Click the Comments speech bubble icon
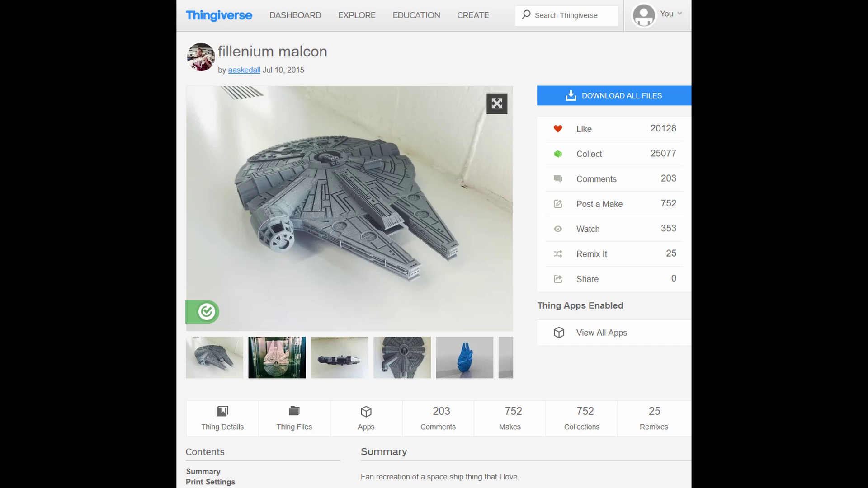This screenshot has height=488, width=868. [558, 179]
